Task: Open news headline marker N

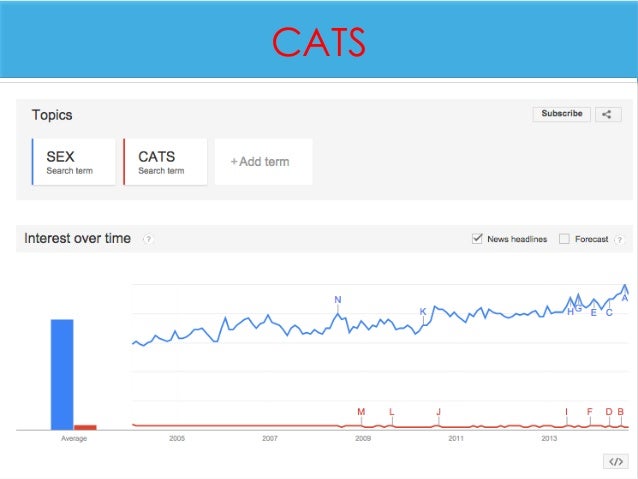Action: click(x=338, y=300)
